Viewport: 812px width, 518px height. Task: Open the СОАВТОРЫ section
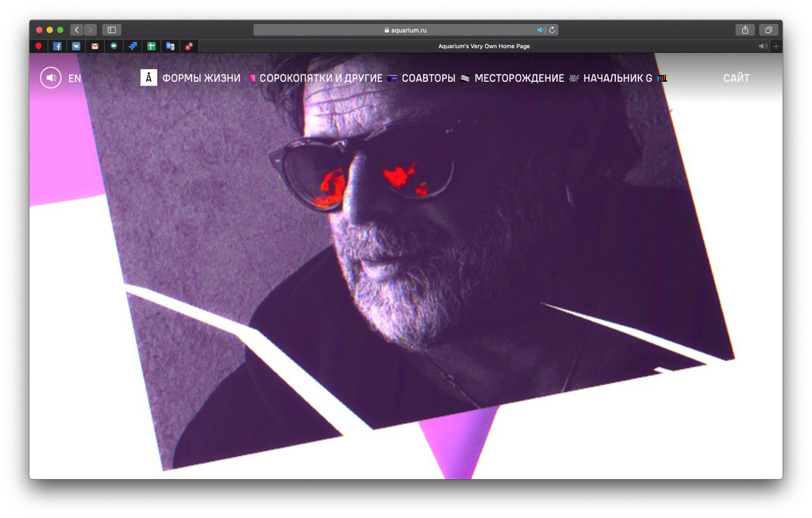point(429,78)
